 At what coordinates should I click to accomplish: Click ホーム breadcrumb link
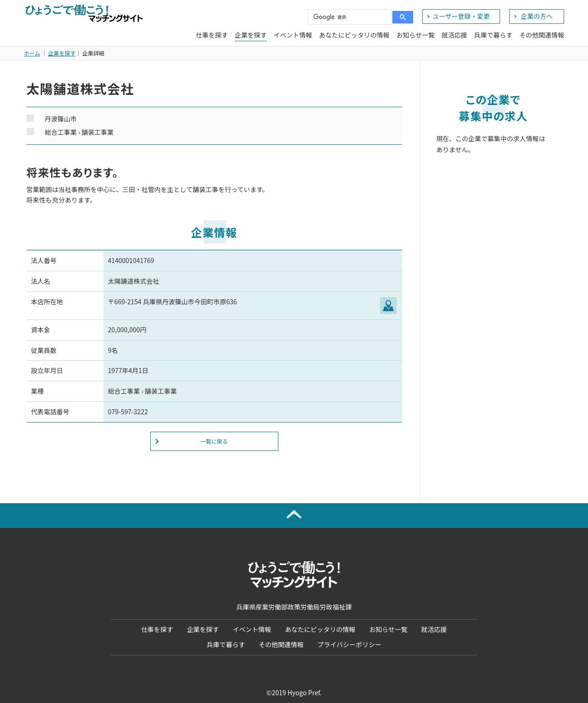click(x=32, y=54)
